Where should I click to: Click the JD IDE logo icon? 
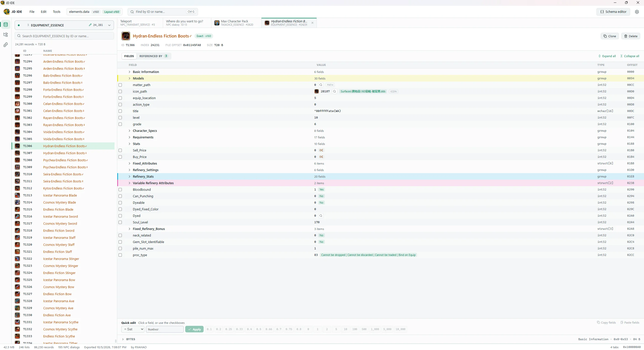pos(7,12)
